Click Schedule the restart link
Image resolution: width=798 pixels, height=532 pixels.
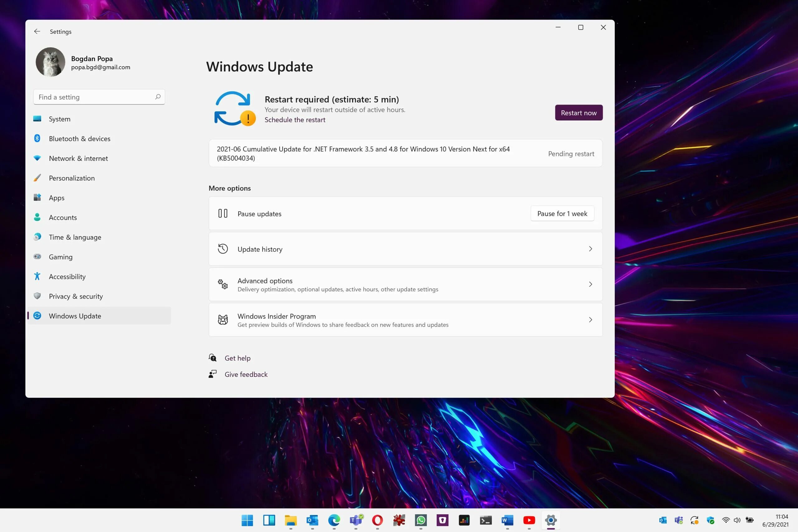pos(295,119)
